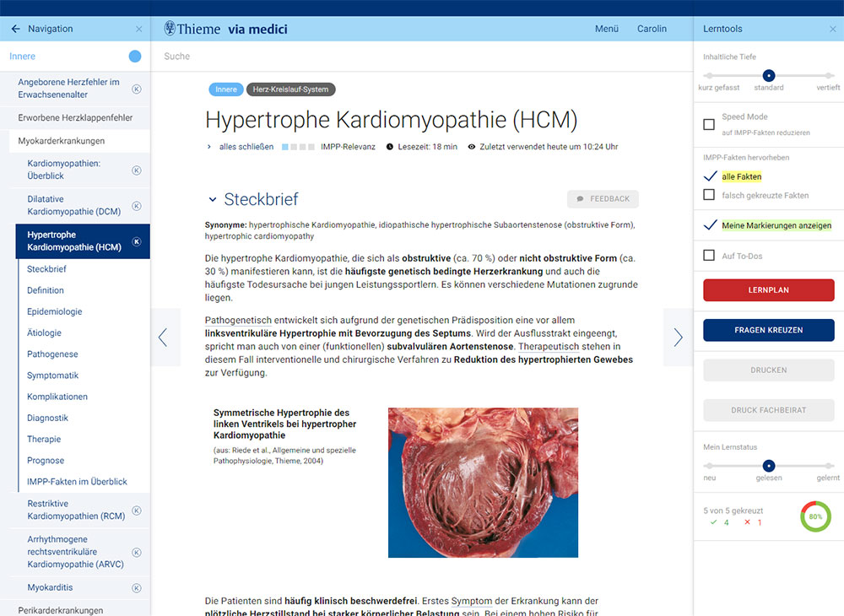Jump to Pathogenese section in sidebar

52,354
